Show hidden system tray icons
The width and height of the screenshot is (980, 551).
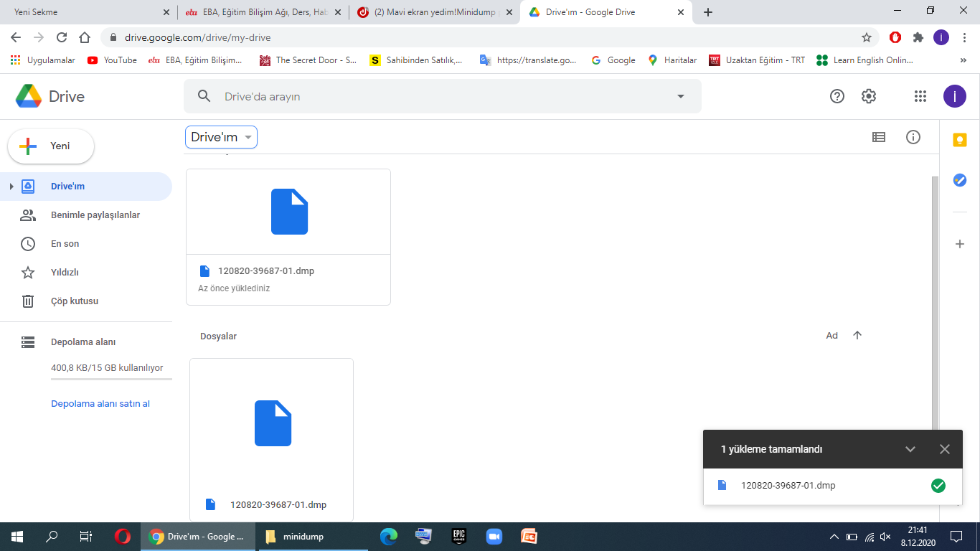[834, 537]
